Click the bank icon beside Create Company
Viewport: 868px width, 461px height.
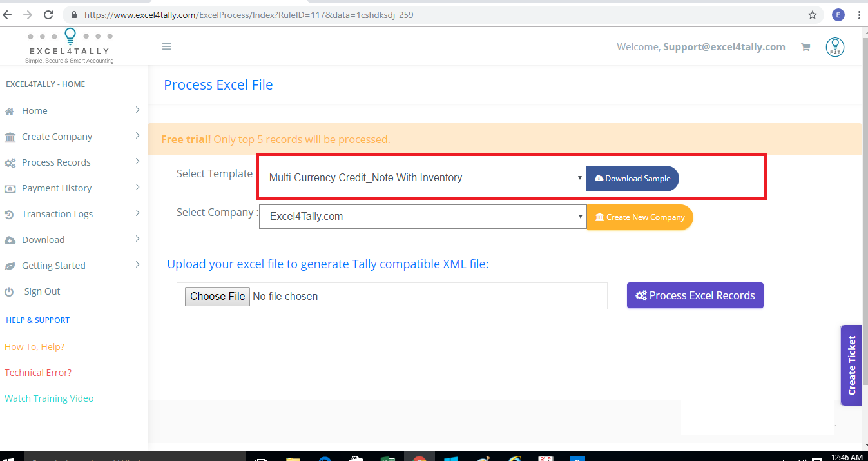[x=10, y=137]
